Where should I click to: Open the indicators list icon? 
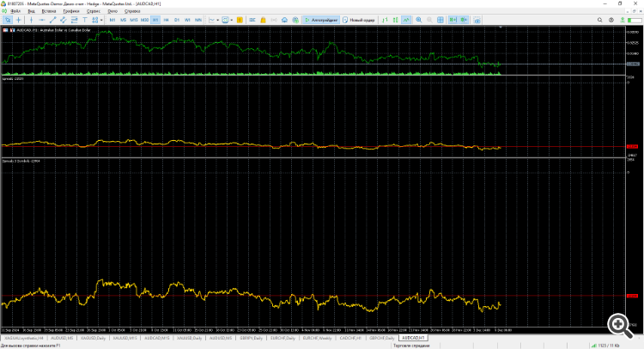pos(212,20)
